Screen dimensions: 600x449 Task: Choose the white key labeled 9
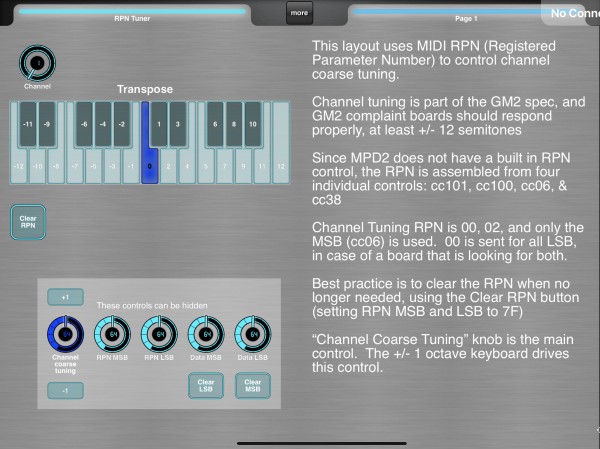pyautogui.click(x=243, y=166)
